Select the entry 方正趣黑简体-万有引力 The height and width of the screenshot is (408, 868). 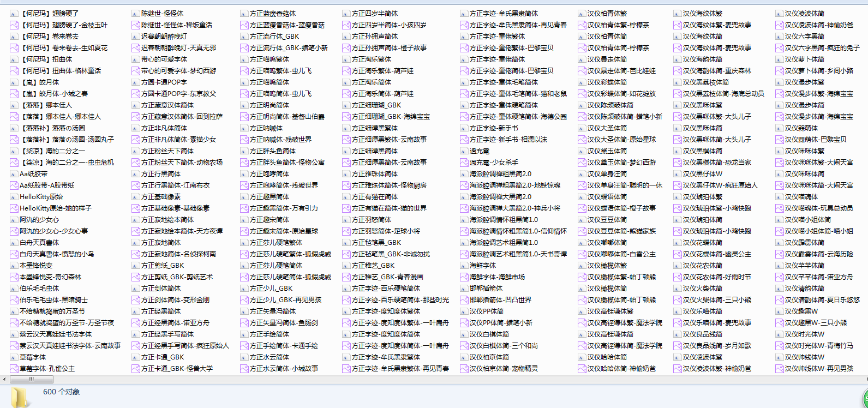(284, 208)
